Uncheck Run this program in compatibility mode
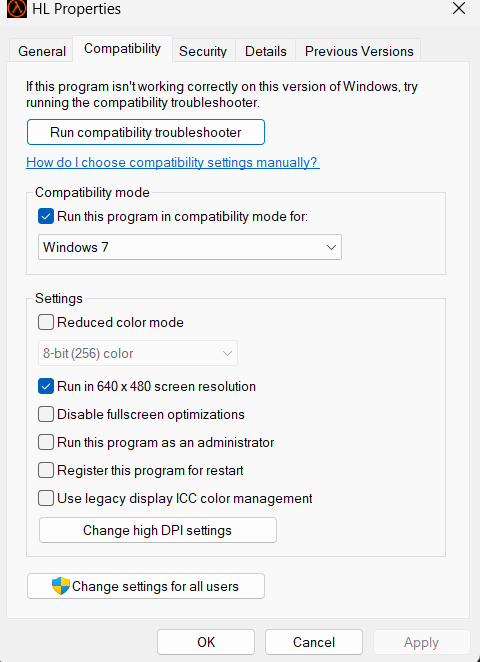This screenshot has width=480, height=662. click(46, 217)
